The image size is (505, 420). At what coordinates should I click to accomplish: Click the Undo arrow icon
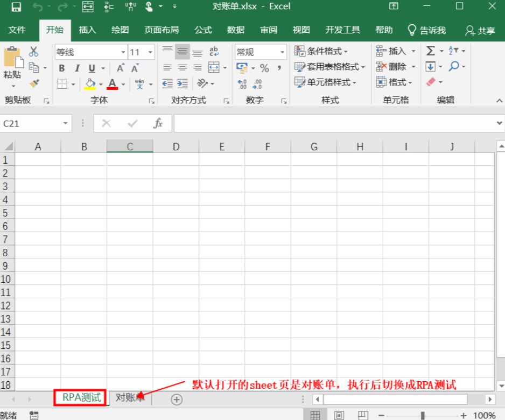click(x=38, y=7)
